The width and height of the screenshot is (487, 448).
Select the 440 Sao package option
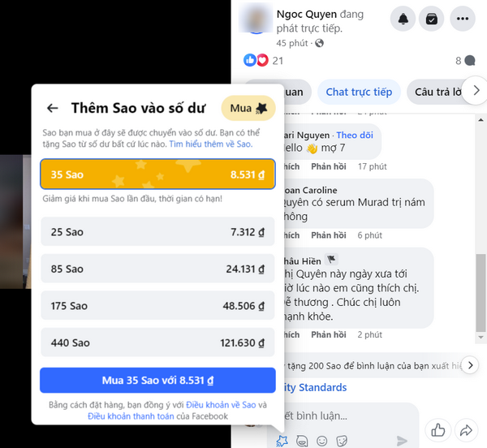[157, 342]
